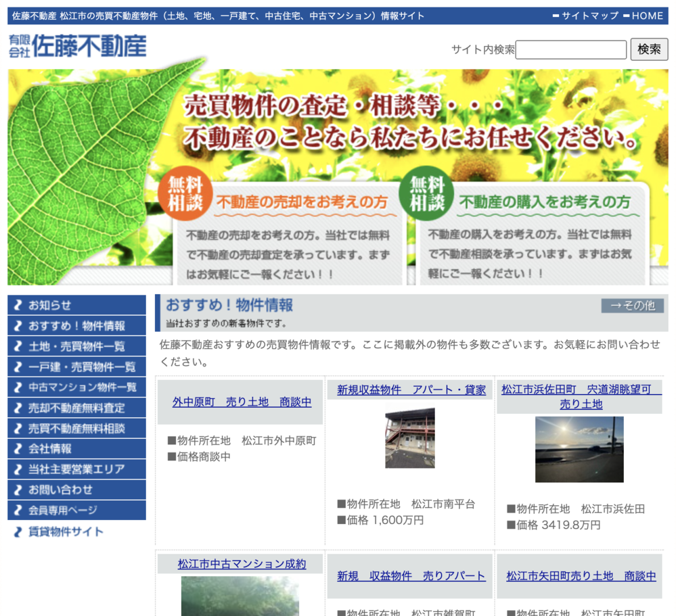676x616 pixels.
Task: Click the lake sunset photo thumbnail
Action: pos(579,449)
